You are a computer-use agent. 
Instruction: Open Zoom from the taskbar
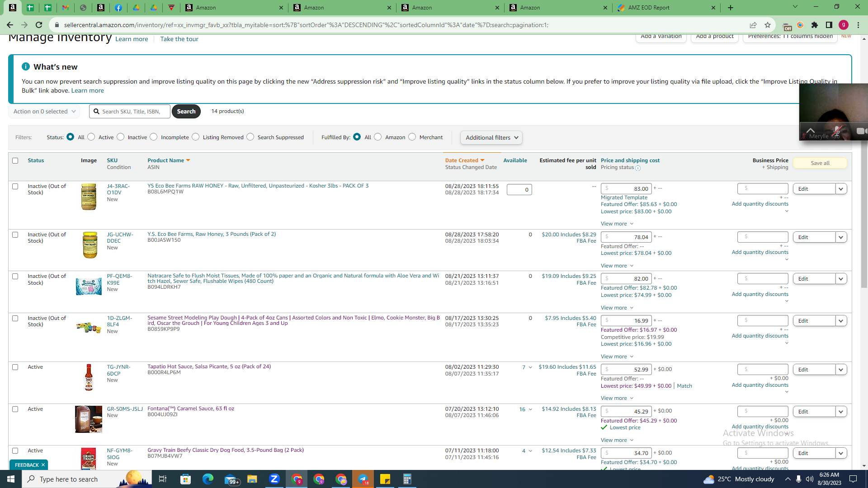[274, 479]
